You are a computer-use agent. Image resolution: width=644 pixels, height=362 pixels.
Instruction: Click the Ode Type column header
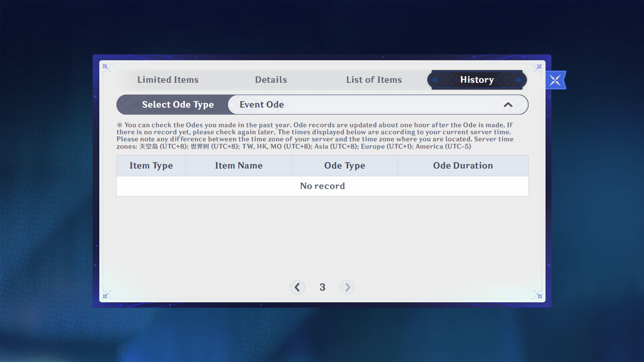[344, 166]
